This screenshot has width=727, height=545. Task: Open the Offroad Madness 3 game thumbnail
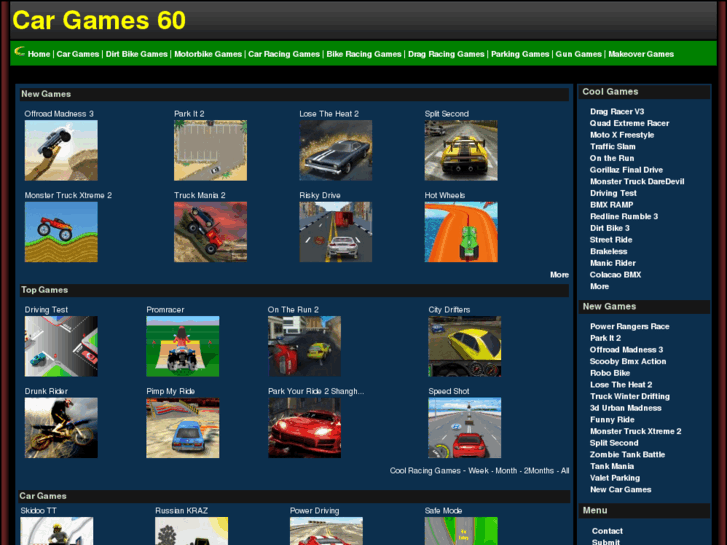[61, 150]
